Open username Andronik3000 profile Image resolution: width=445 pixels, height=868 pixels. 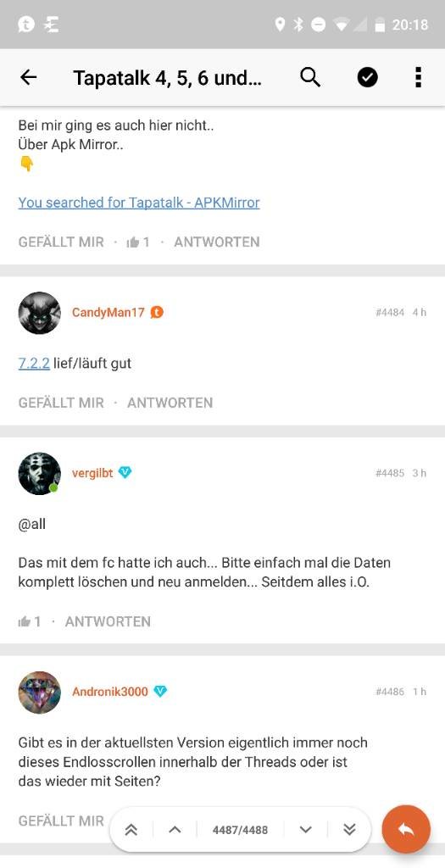[x=109, y=692]
